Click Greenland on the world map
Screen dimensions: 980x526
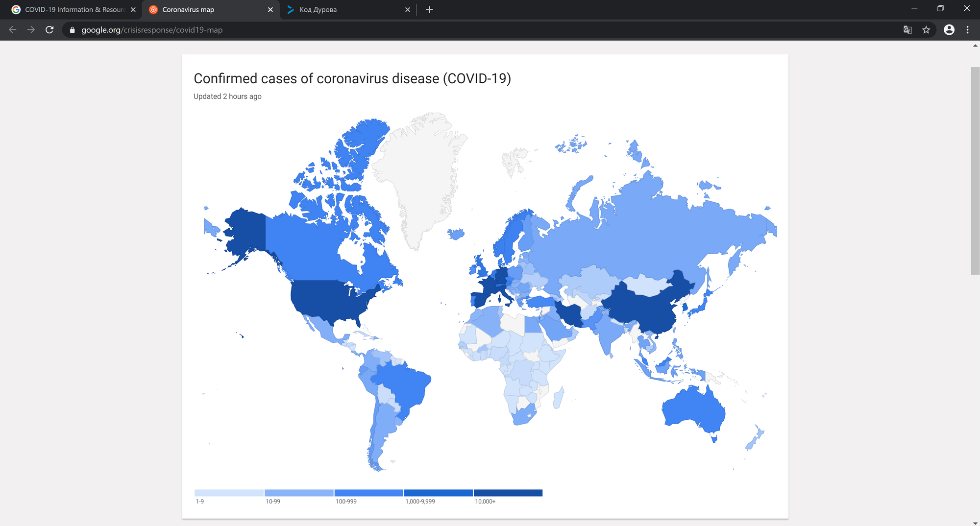pyautogui.click(x=421, y=171)
